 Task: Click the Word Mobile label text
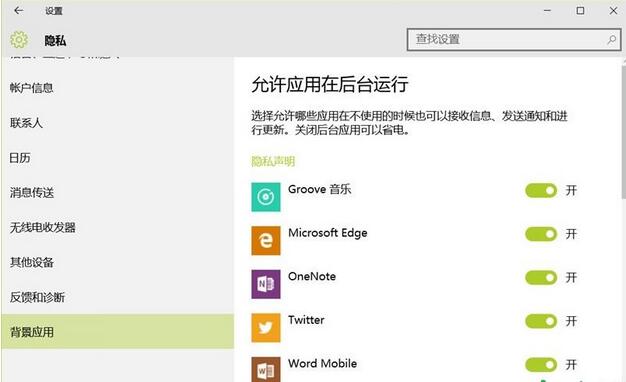coord(323,363)
